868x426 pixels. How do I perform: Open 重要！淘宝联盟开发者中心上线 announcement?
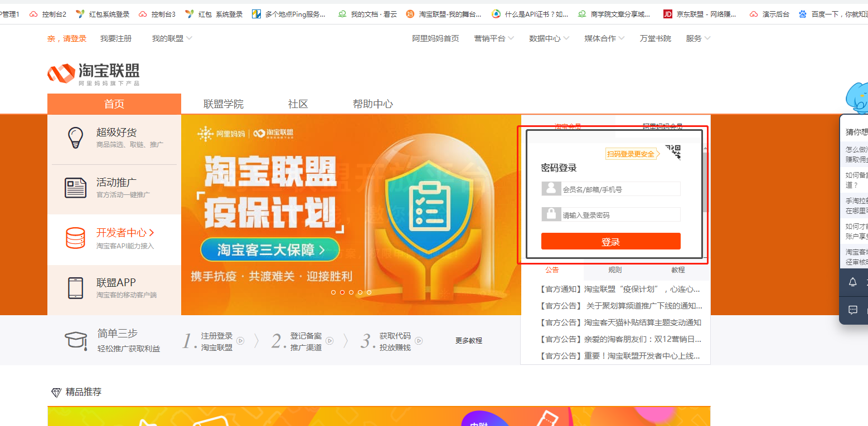[620, 356]
